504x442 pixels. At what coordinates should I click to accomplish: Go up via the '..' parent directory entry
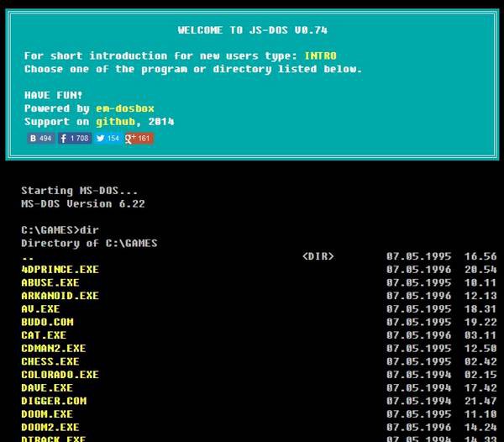point(28,256)
